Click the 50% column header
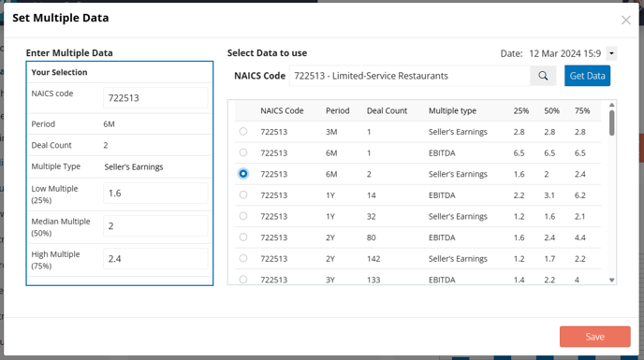Viewport: 644px width, 360px height. coord(551,111)
